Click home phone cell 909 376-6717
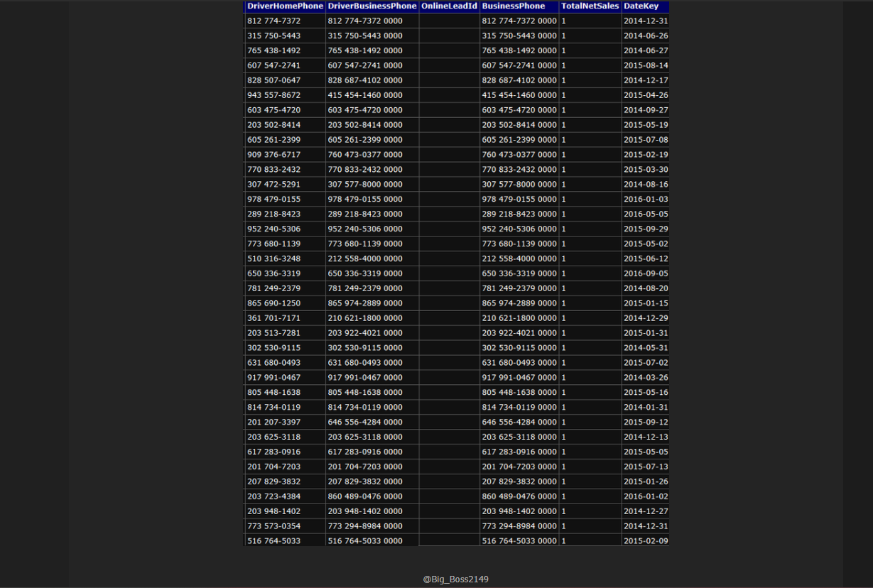873x588 pixels. tap(274, 155)
